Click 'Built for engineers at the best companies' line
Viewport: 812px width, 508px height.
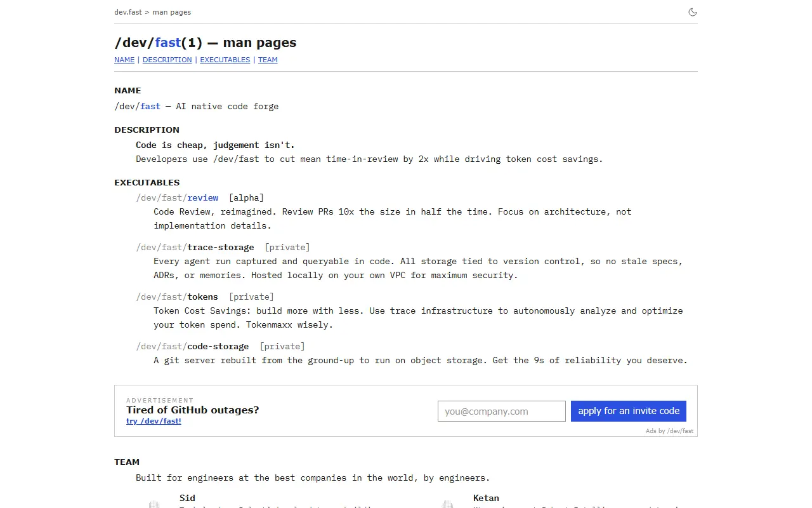(x=313, y=478)
